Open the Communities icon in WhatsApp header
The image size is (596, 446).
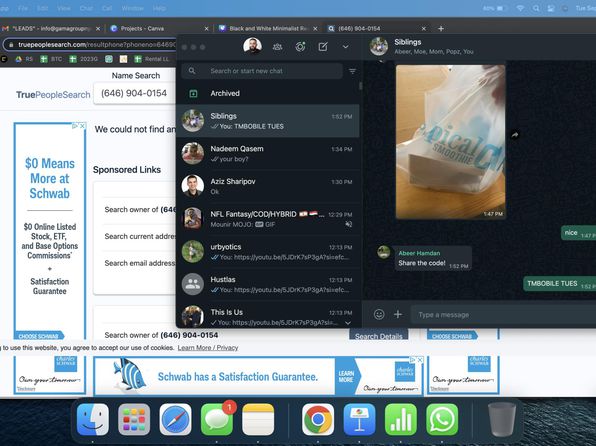[277, 47]
